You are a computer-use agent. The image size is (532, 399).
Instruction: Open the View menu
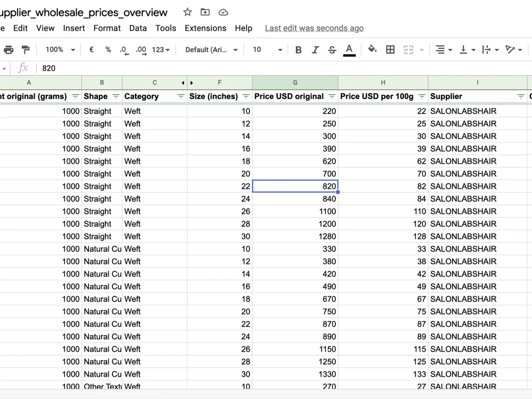(x=45, y=28)
